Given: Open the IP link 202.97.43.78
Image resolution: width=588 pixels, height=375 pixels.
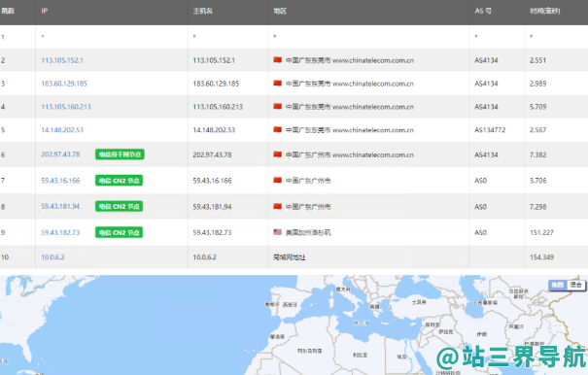Looking at the screenshot, I should point(60,154).
